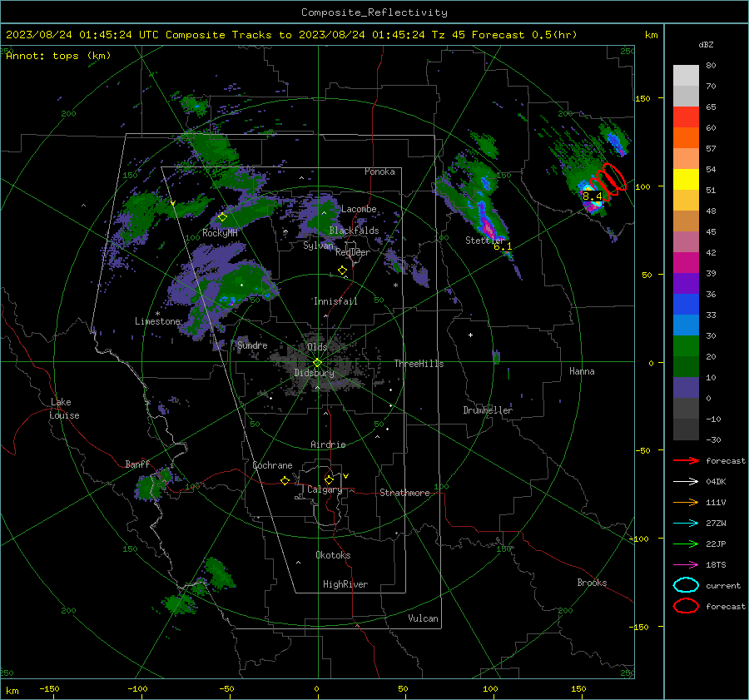The width and height of the screenshot is (749, 700).
Task: Click the Brooks town label
Action: tap(592, 583)
